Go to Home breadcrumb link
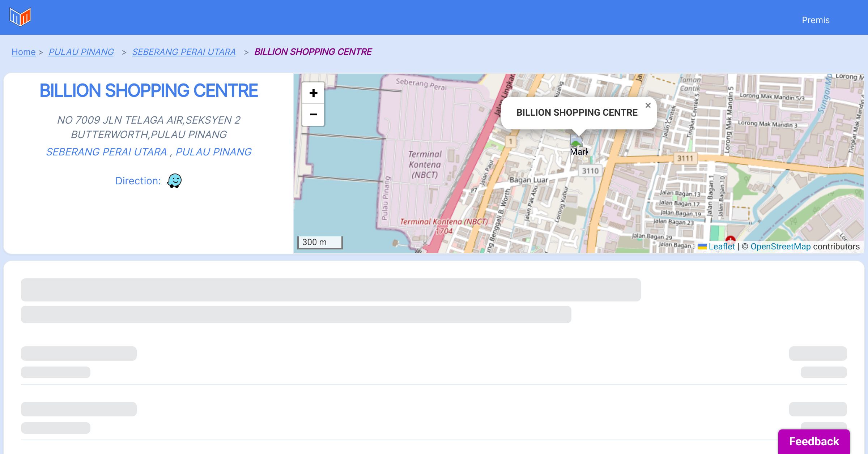This screenshot has width=868, height=454. tap(24, 52)
